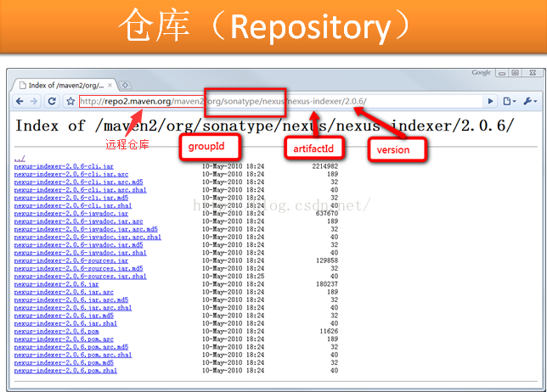547x392 pixels.
Task: Open nexus-indexer-2.0.6-cli.jar.md5 link
Action: (x=71, y=198)
